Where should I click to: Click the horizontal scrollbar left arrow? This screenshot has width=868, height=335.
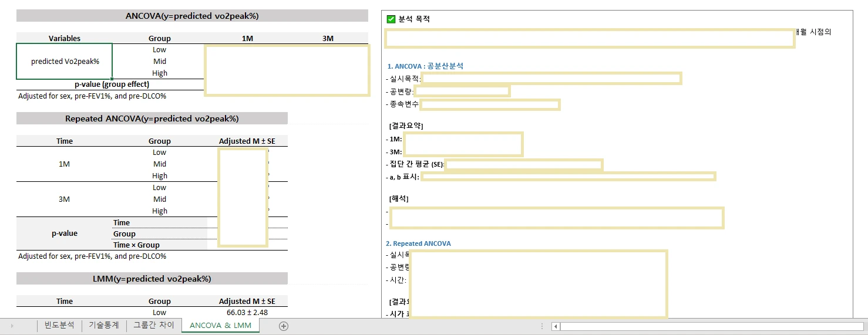(x=556, y=326)
